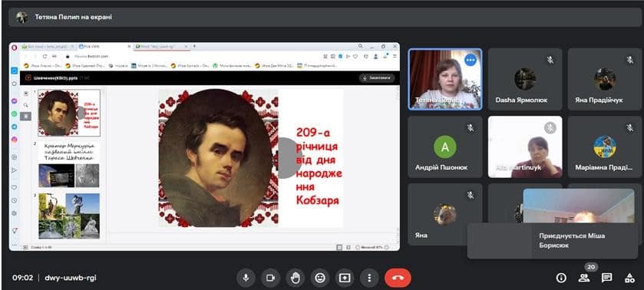Open the three-dot more options menu
The height and width of the screenshot is (290, 644).
(x=369, y=278)
